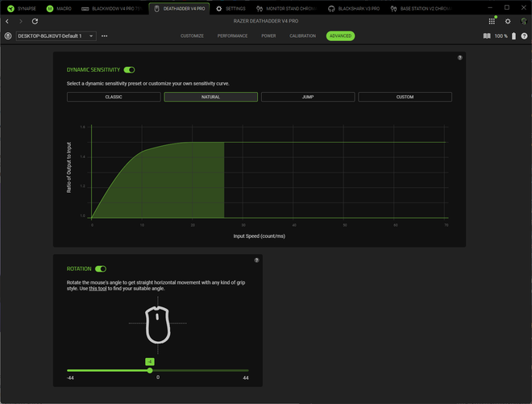This screenshot has height=404, width=532.
Task: Open the modules grid icon
Action: coord(492,21)
